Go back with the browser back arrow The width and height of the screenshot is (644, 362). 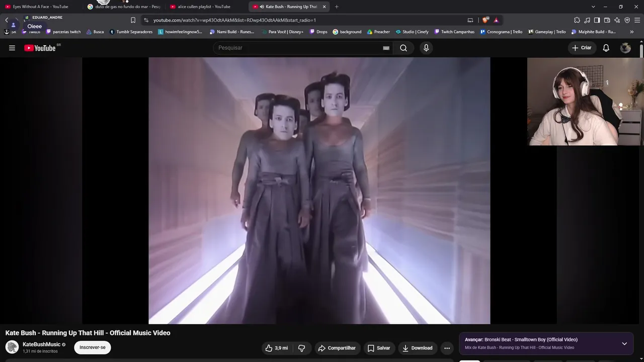coord(7,20)
